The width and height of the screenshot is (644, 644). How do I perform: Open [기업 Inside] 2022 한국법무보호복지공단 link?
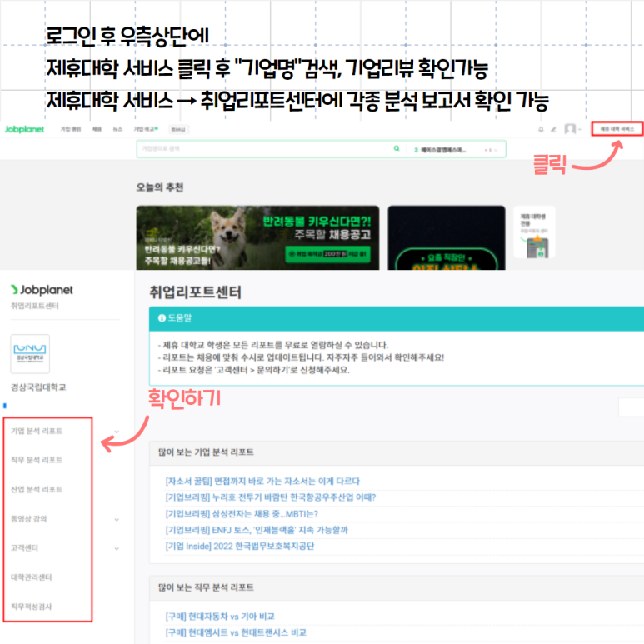[x=240, y=546]
